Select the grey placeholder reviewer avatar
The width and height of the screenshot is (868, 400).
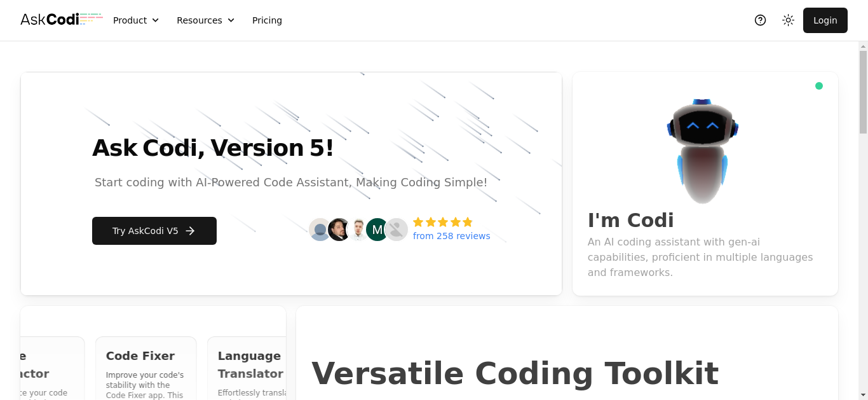[x=397, y=230]
